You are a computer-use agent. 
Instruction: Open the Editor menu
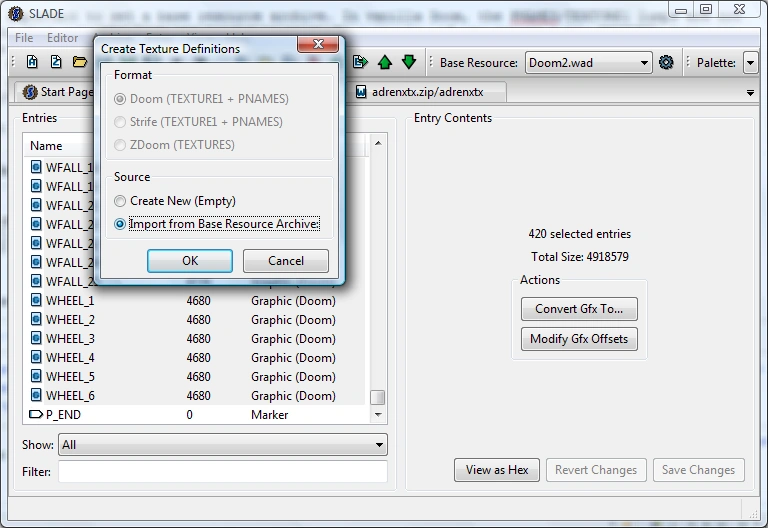pos(62,38)
